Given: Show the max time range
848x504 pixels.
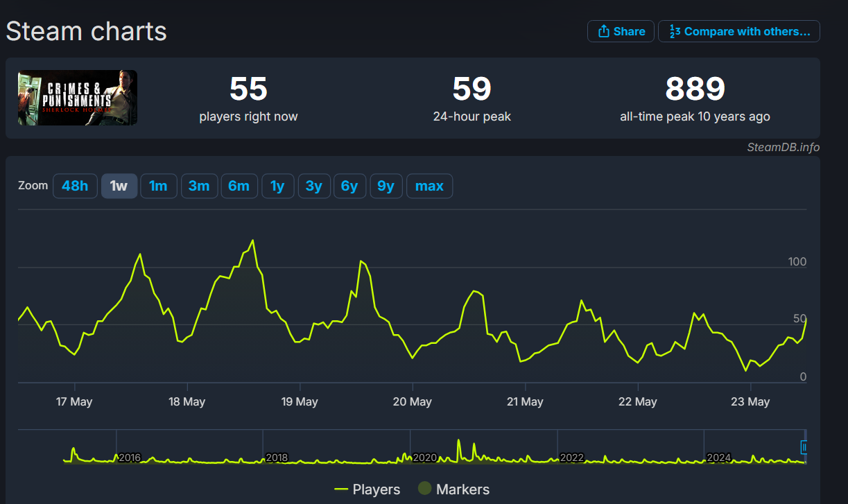Looking at the screenshot, I should click(x=429, y=186).
